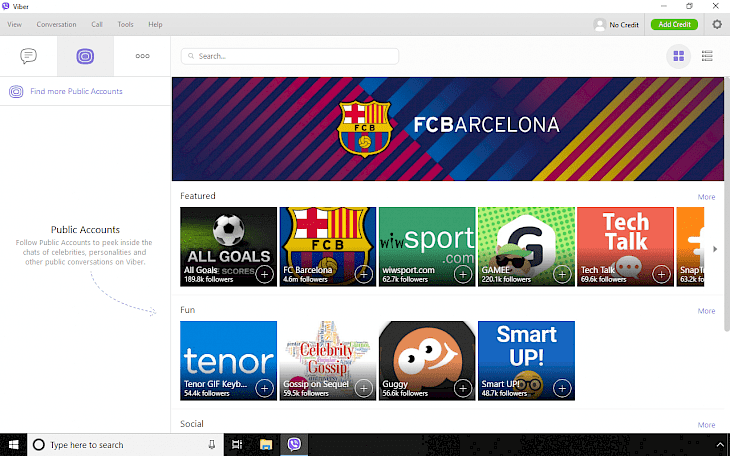Follow GAMEE with its plus icon
This screenshot has width=730, height=456.
click(x=562, y=274)
